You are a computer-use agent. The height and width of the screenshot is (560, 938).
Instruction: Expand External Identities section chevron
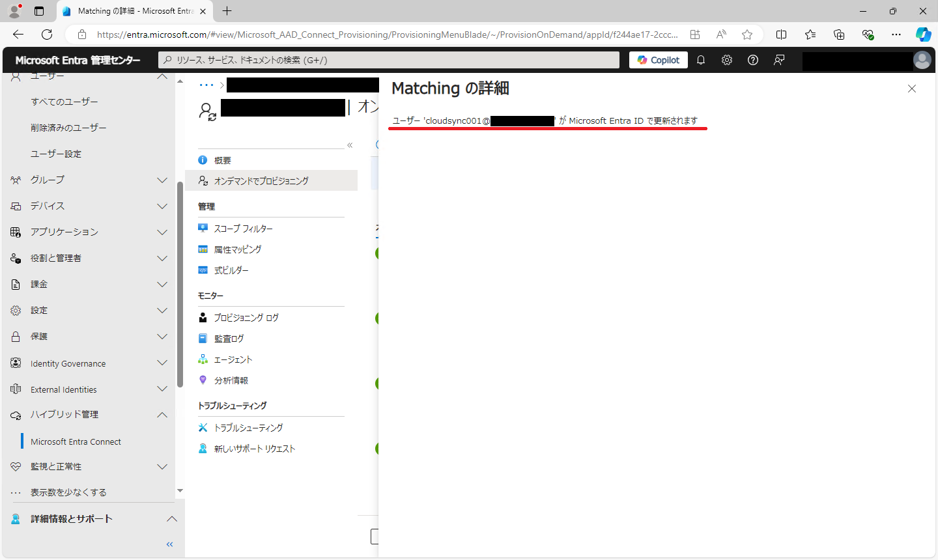162,389
